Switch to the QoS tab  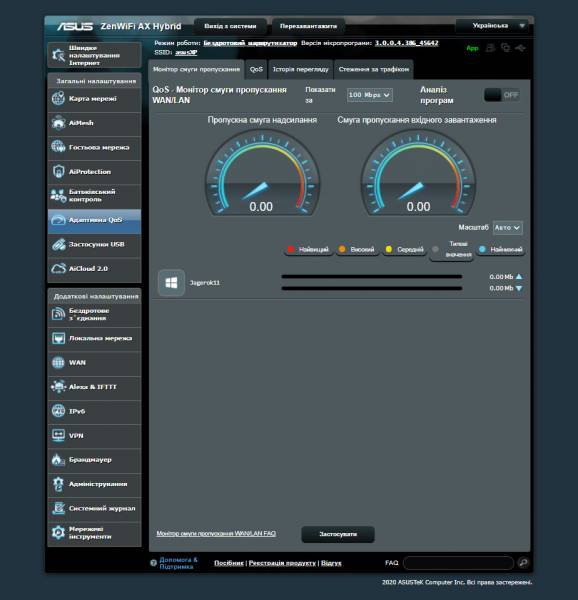click(256, 70)
